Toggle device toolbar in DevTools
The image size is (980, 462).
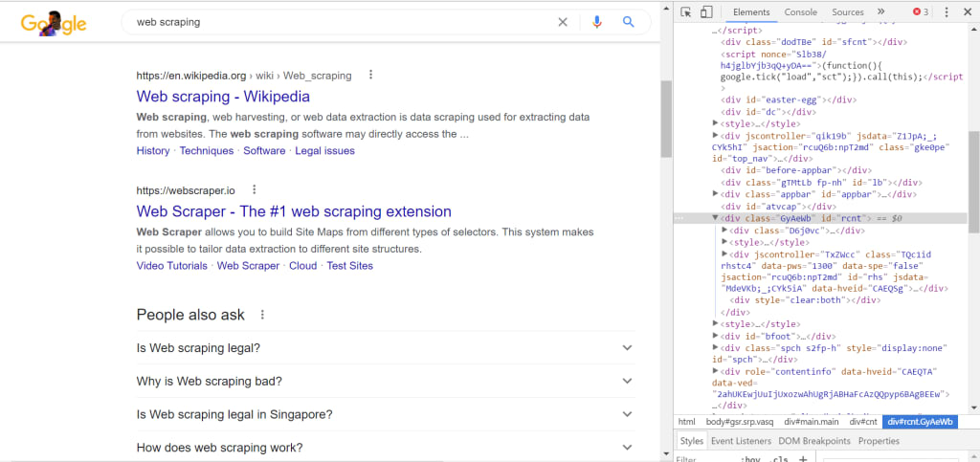[x=706, y=11]
